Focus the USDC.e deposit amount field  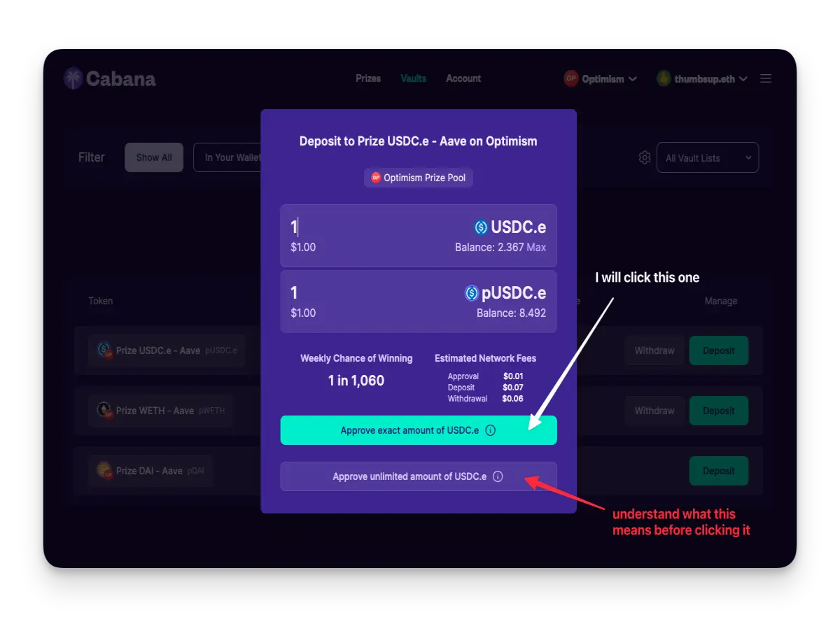click(x=419, y=236)
